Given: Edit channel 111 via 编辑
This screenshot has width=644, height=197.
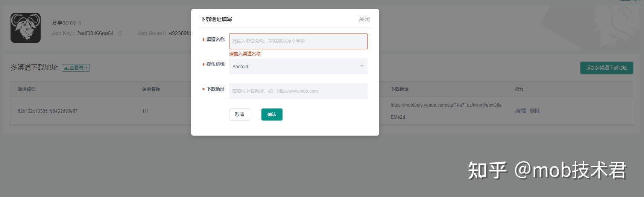Looking at the screenshot, I should pos(521,111).
